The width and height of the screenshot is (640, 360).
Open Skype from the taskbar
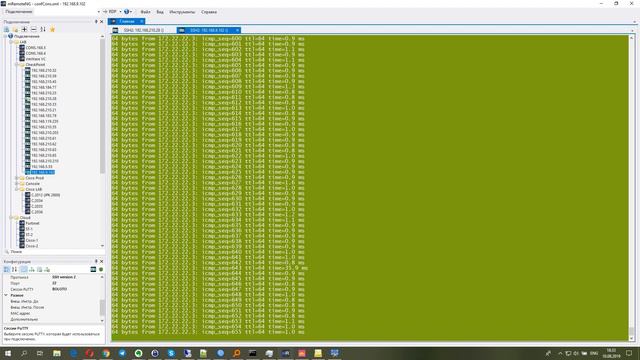tap(171, 353)
